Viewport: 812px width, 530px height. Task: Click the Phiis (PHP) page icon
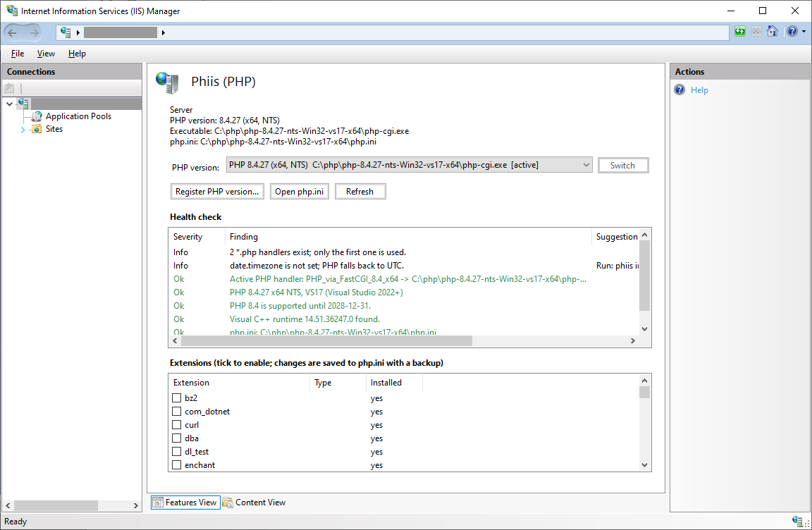point(167,82)
